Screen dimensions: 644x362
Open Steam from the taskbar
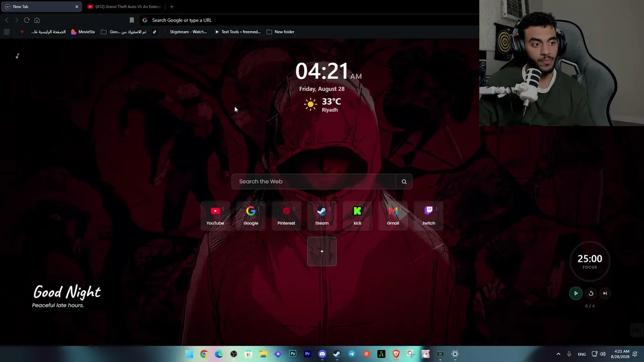pyautogui.click(x=337, y=354)
